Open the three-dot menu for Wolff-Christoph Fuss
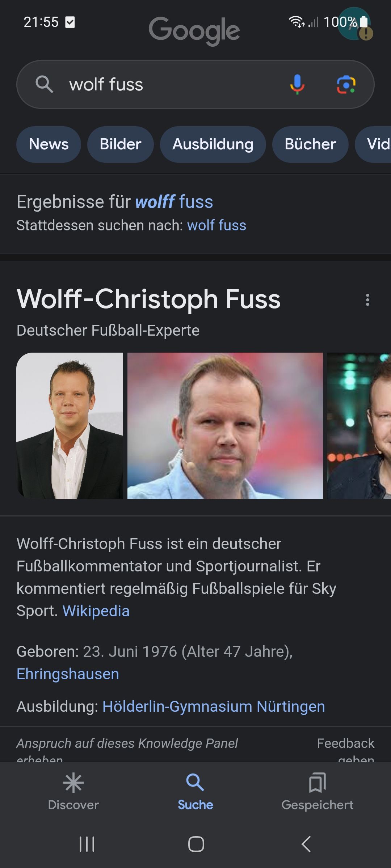391x868 pixels. tap(367, 300)
